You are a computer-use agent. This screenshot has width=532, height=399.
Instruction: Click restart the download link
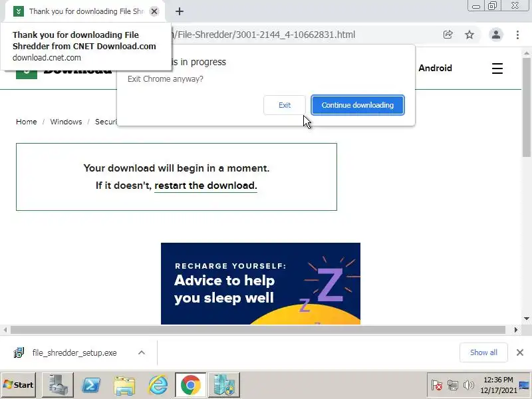(x=205, y=186)
